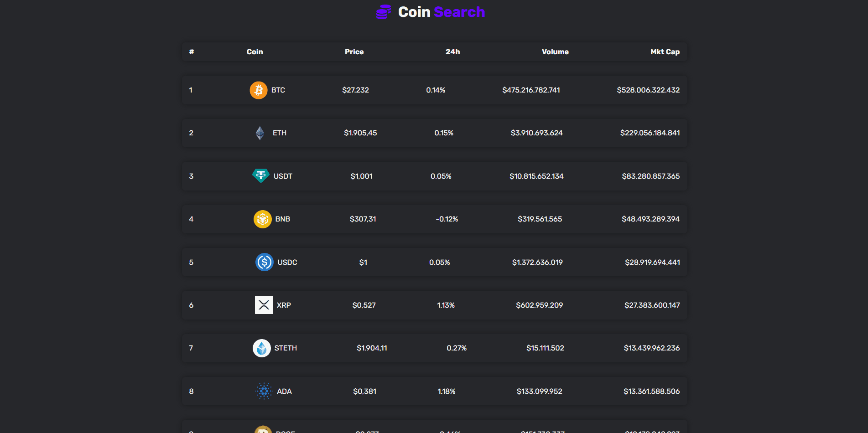868x433 pixels.
Task: Click ADA market cap $13.361.588.506
Action: pos(652,392)
